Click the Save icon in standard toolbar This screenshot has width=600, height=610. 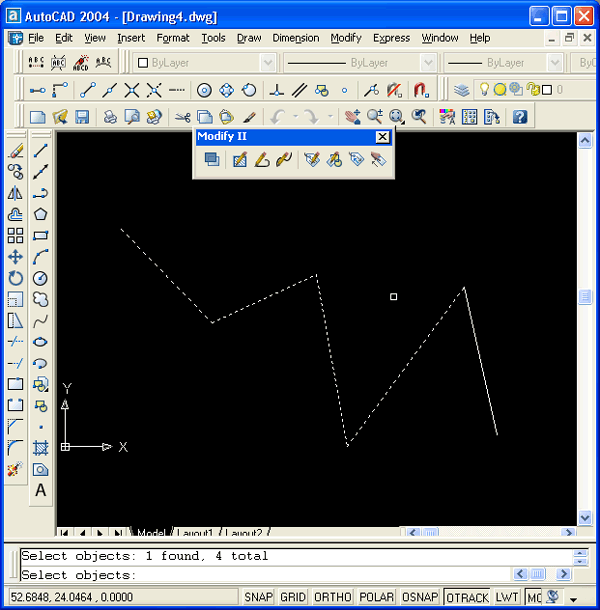82,117
